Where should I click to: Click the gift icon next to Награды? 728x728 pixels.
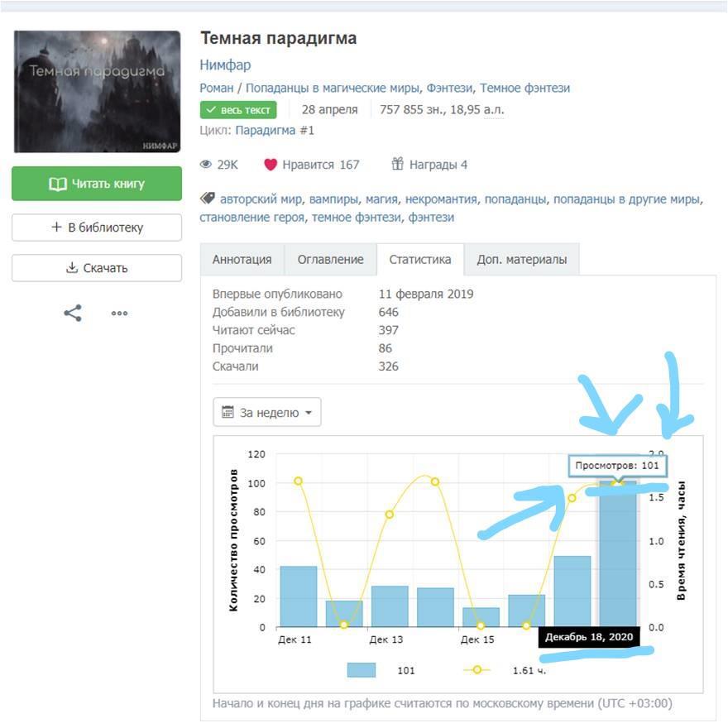pos(397,164)
